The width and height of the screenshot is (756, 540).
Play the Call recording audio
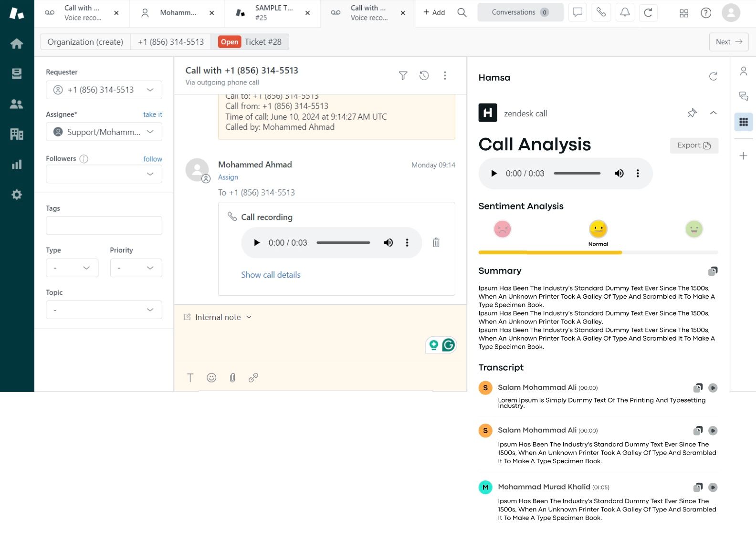pyautogui.click(x=257, y=243)
